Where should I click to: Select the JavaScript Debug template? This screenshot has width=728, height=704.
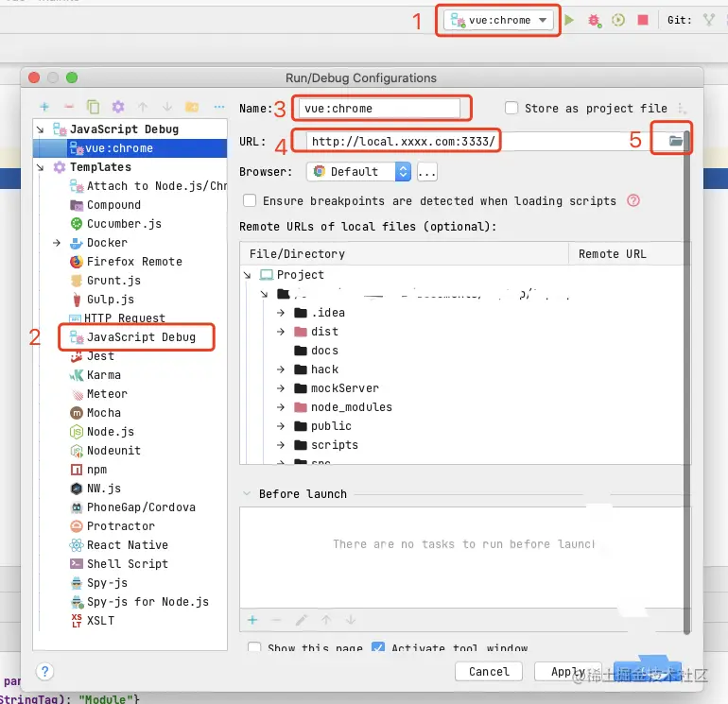pyautogui.click(x=132, y=337)
